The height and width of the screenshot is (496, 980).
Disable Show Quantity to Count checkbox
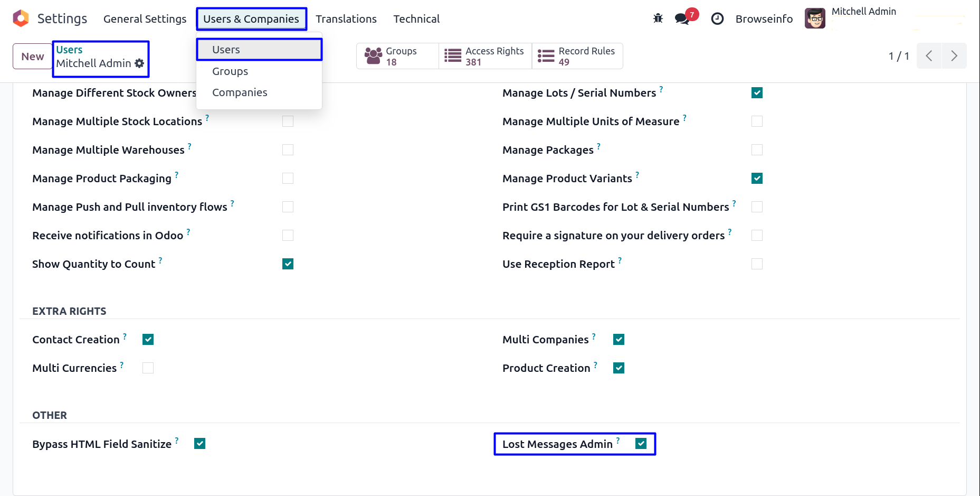tap(288, 264)
